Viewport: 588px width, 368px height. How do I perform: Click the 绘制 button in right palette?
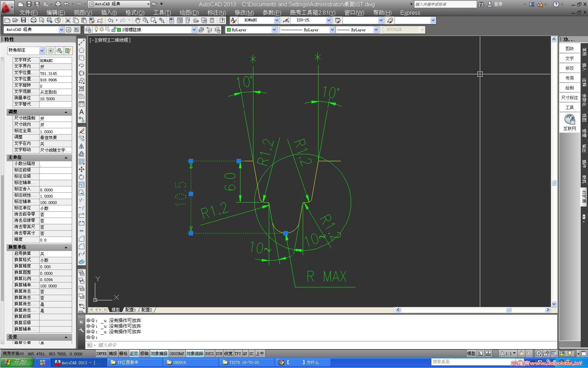[569, 88]
